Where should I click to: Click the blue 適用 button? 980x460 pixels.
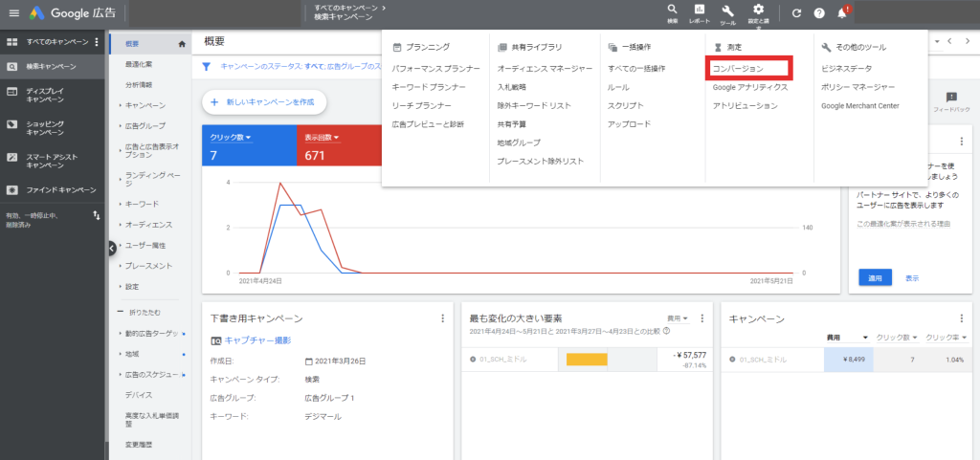[x=875, y=277]
